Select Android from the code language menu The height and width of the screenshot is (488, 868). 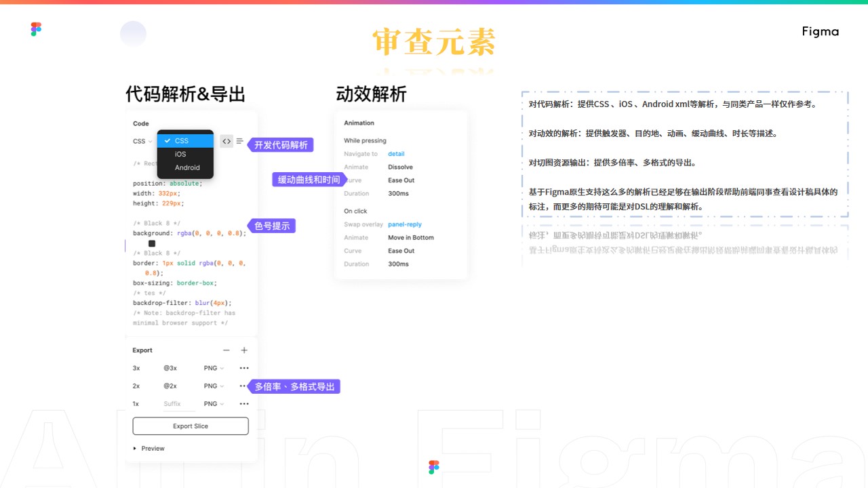point(187,167)
